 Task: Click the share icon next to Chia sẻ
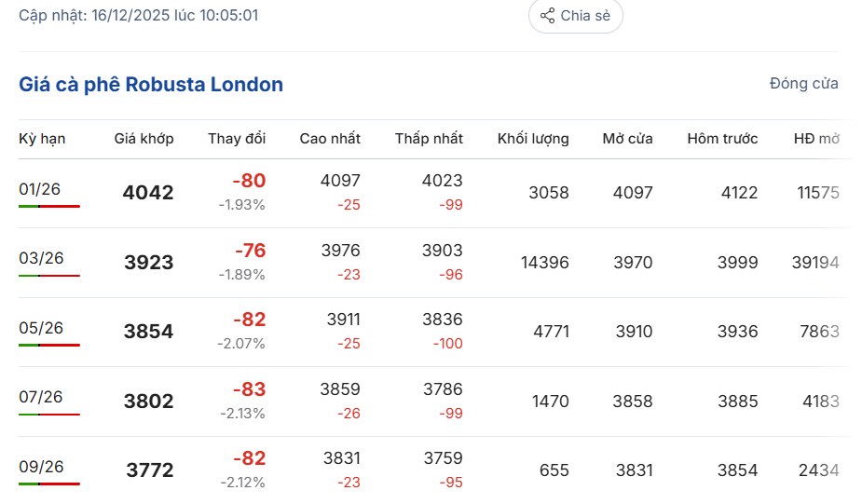pyautogui.click(x=548, y=16)
